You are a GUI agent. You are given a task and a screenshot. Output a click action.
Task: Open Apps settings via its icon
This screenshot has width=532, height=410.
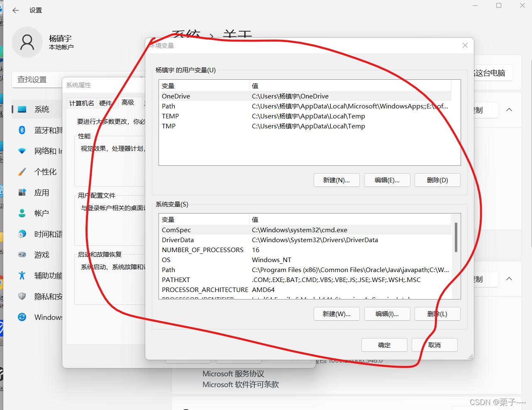pos(22,192)
